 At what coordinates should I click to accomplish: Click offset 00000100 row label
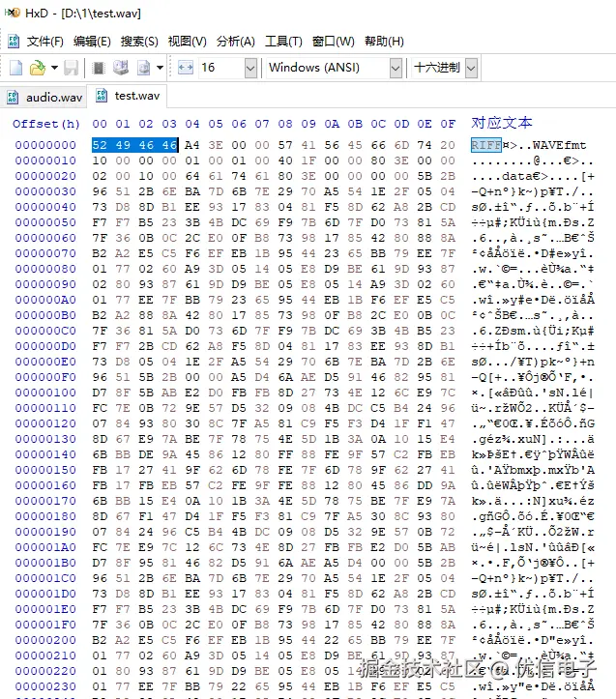tap(45, 393)
